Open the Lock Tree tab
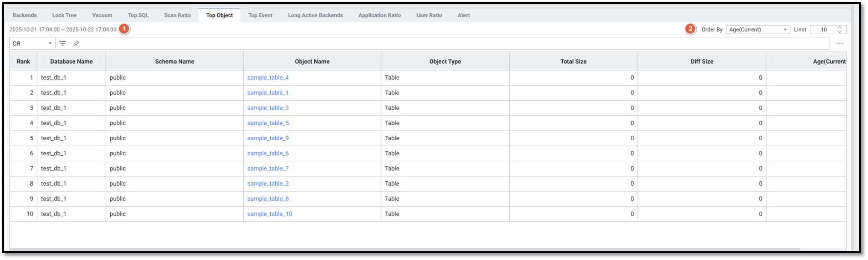The height and width of the screenshot is (260, 868). coord(65,15)
